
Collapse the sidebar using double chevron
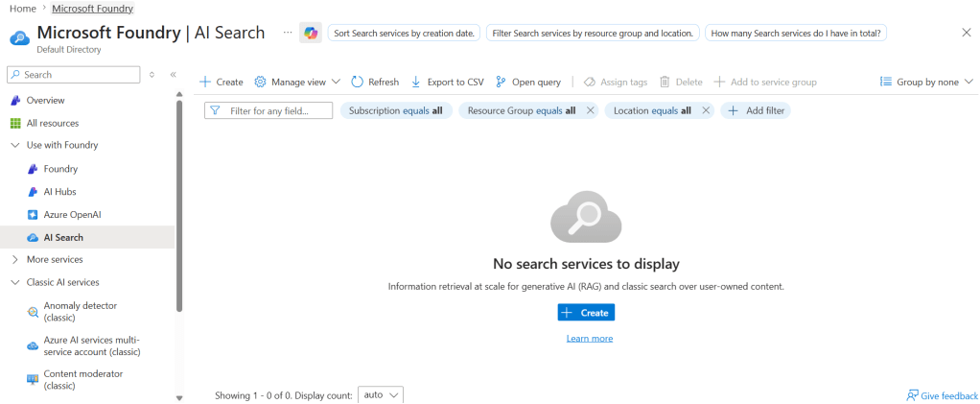coord(173,74)
